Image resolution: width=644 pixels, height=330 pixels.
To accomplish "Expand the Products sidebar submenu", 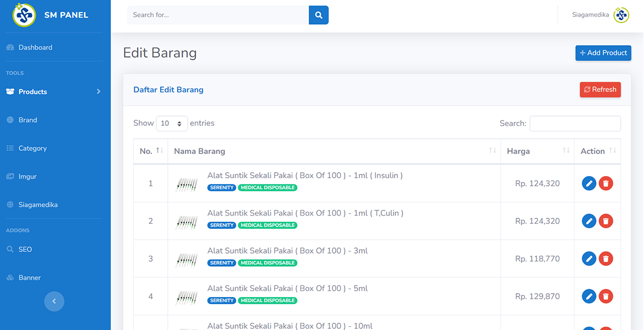I will coord(54,92).
